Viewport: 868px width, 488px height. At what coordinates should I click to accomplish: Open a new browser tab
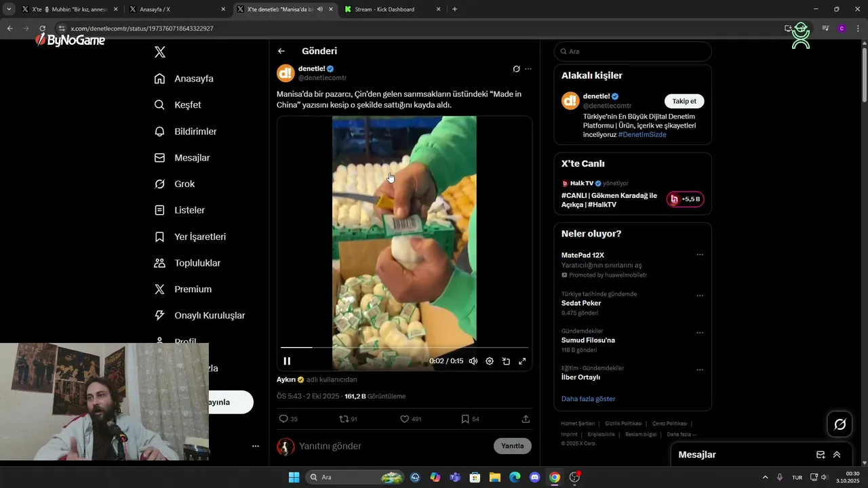coord(454,9)
